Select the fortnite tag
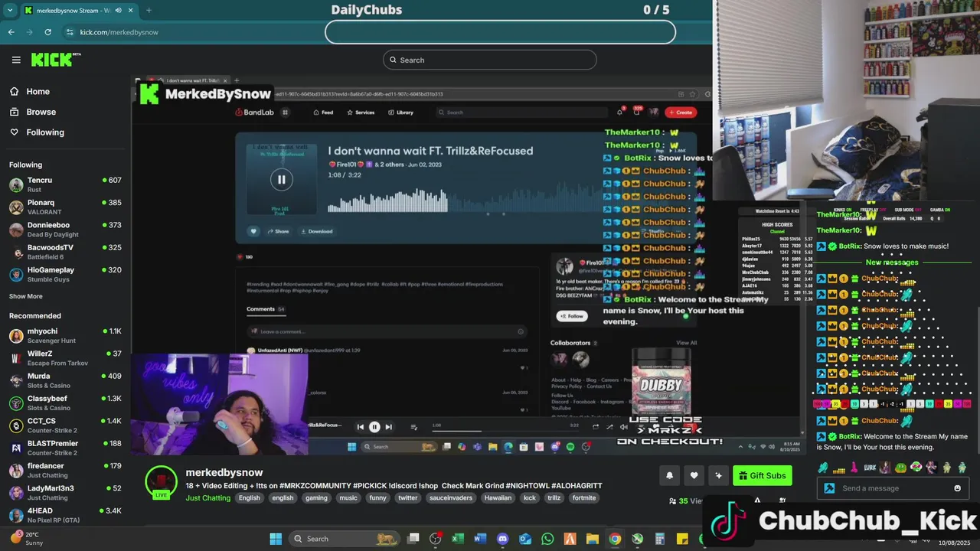 tap(583, 498)
